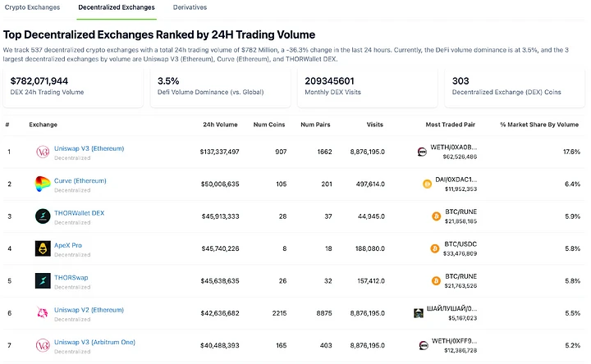Image resolution: width=591 pixels, height=364 pixels.
Task: Open the ApeX Pro exchange link
Action: [x=68, y=245]
